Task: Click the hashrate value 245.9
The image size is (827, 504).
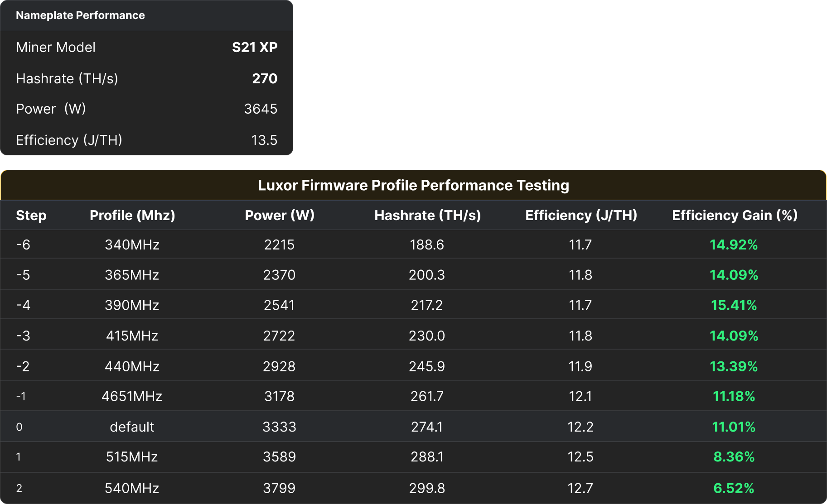Action: point(427,366)
